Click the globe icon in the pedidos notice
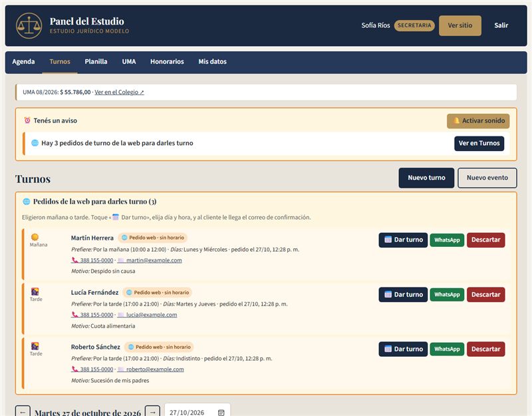The width and height of the screenshot is (532, 416). click(35, 143)
